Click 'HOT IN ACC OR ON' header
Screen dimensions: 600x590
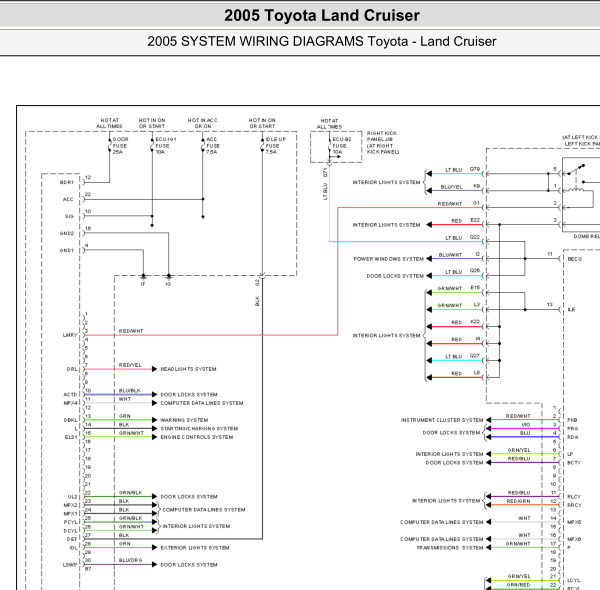click(202, 123)
